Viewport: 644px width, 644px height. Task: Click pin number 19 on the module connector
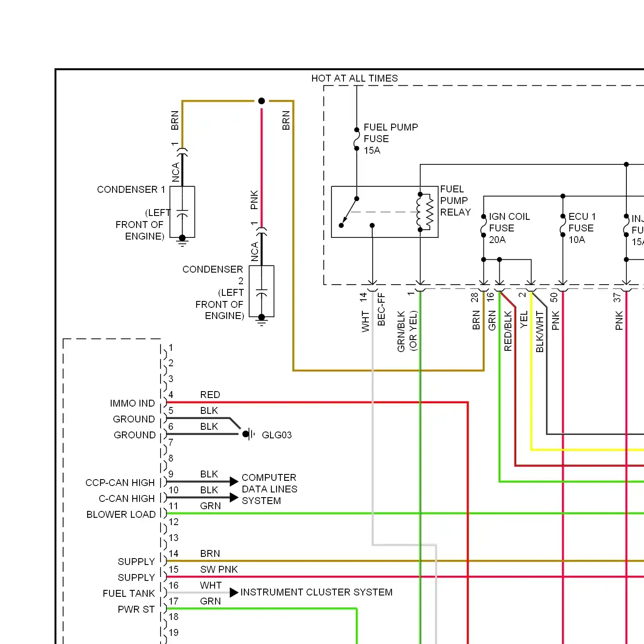(x=173, y=632)
